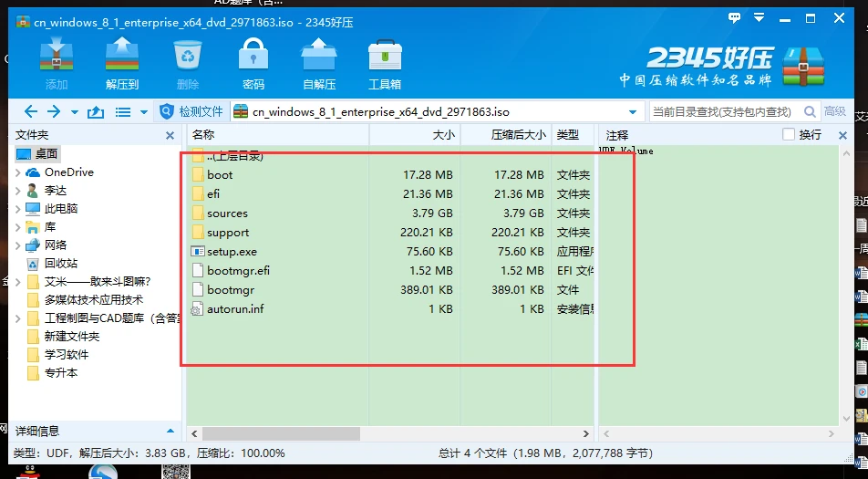This screenshot has width=868, height=479.
Task: Go up one directory level arrow
Action: [96, 112]
